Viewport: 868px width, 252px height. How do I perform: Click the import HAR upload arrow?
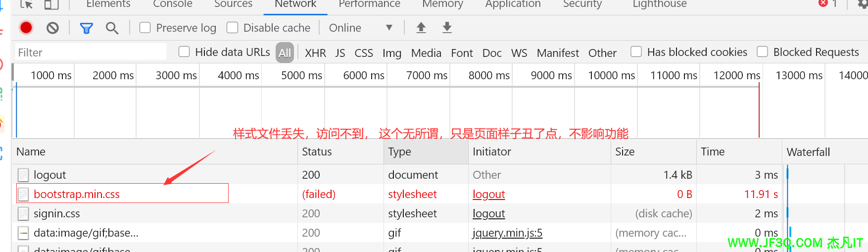point(421,28)
